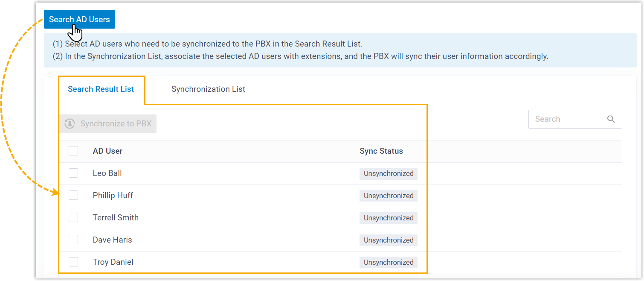Click the magnifier icon in search box
The width and height of the screenshot is (644, 281).
[611, 119]
